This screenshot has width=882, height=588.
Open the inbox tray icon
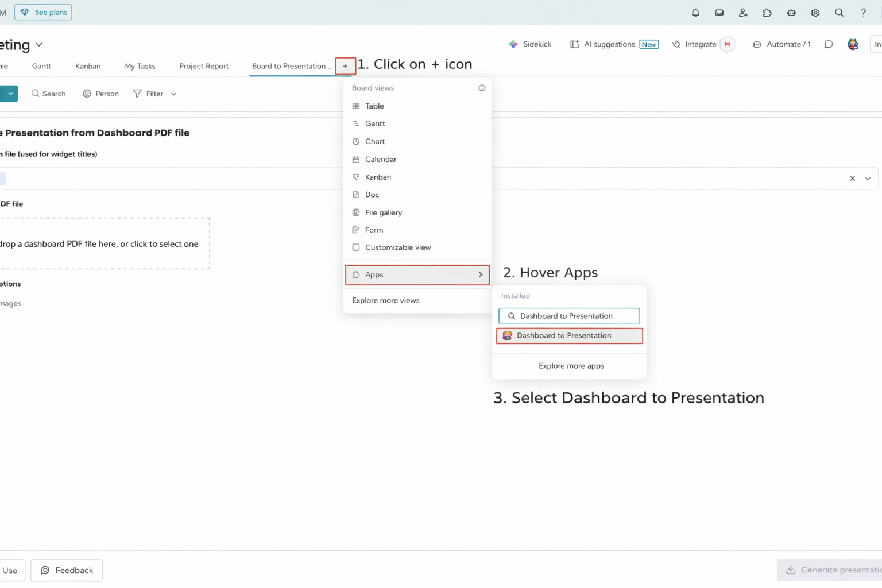point(719,13)
